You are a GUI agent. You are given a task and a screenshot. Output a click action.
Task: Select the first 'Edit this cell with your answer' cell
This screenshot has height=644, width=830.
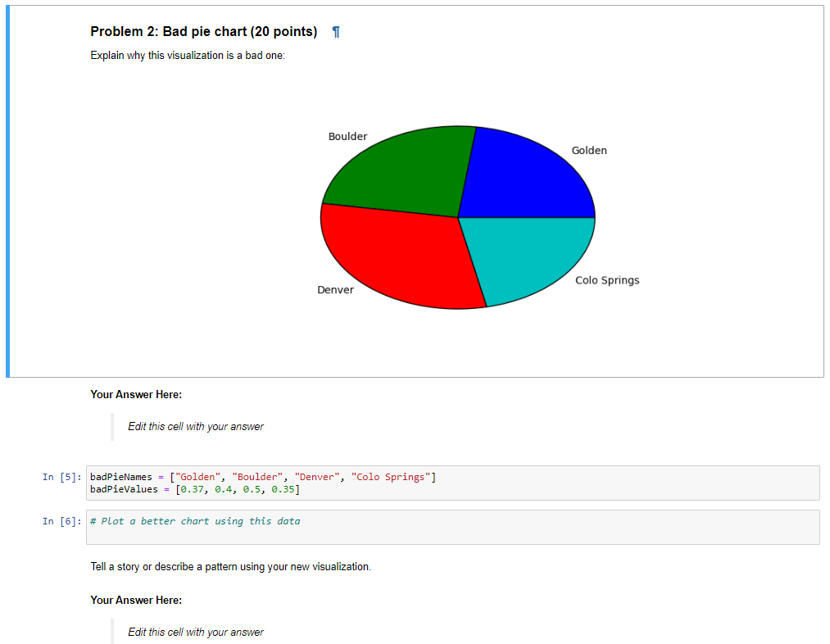[195, 426]
